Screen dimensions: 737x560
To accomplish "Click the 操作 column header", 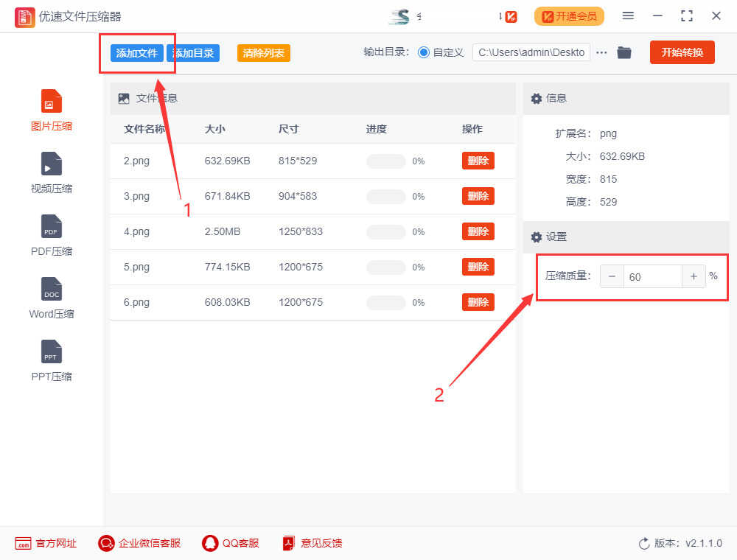I will pyautogui.click(x=472, y=129).
